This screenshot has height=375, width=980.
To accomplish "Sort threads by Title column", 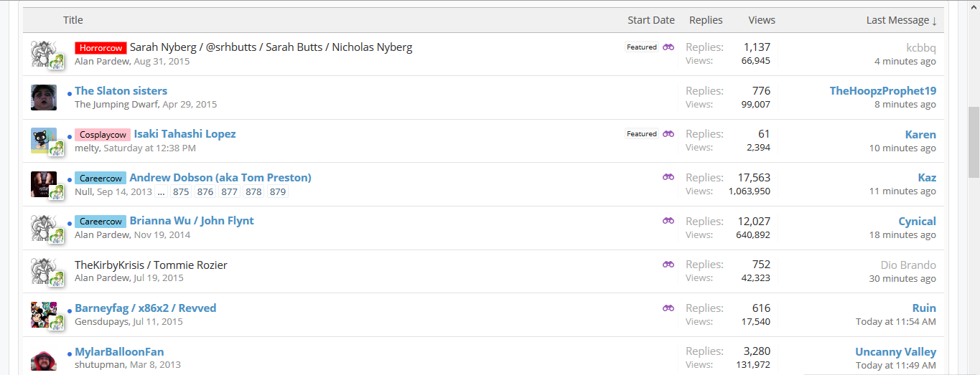I will click(73, 20).
